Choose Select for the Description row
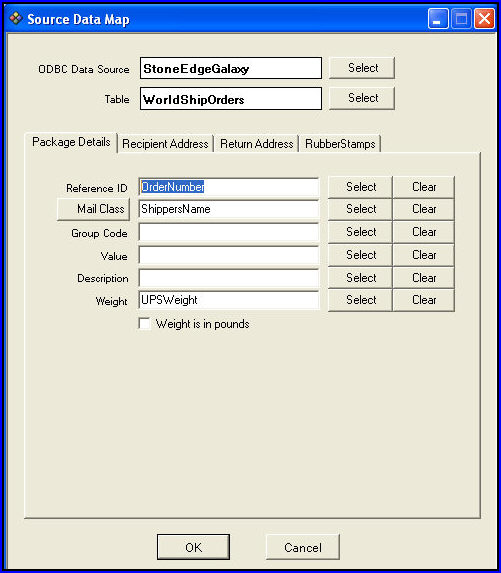Viewport: 501px width, 573px height. (x=360, y=278)
